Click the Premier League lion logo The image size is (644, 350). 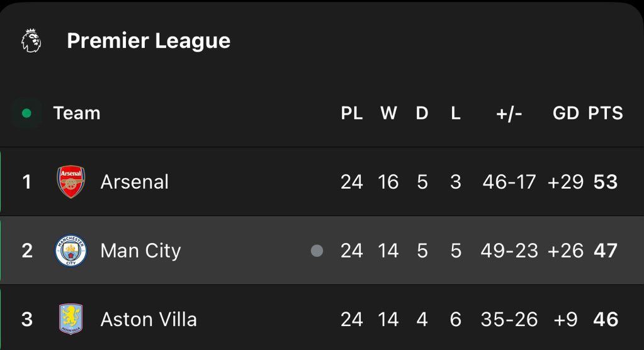point(31,41)
